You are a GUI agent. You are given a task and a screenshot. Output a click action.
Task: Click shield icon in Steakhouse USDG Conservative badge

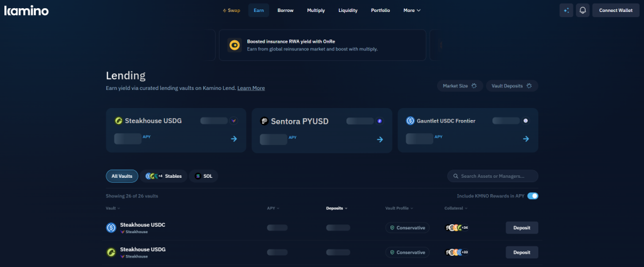[392, 252]
